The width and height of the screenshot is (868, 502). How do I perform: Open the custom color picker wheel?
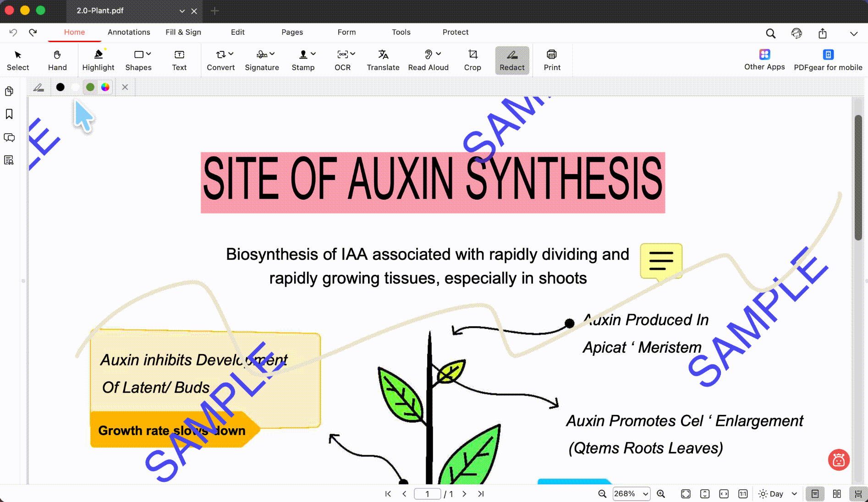click(105, 87)
